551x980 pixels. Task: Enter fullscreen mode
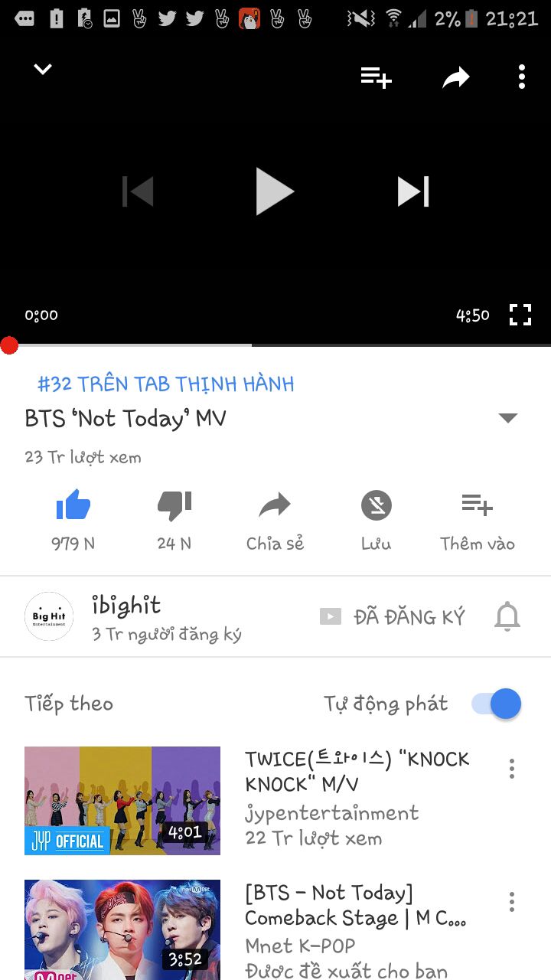click(520, 315)
